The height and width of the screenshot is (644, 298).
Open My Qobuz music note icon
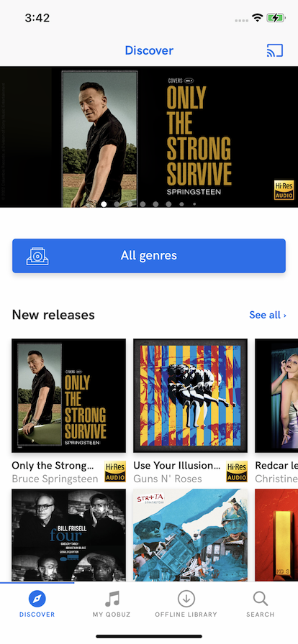(112, 599)
